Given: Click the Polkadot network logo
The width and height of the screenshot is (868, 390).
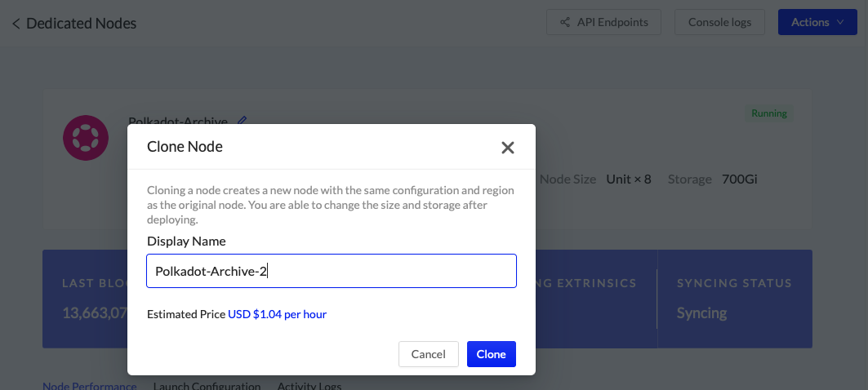Looking at the screenshot, I should point(86,136).
